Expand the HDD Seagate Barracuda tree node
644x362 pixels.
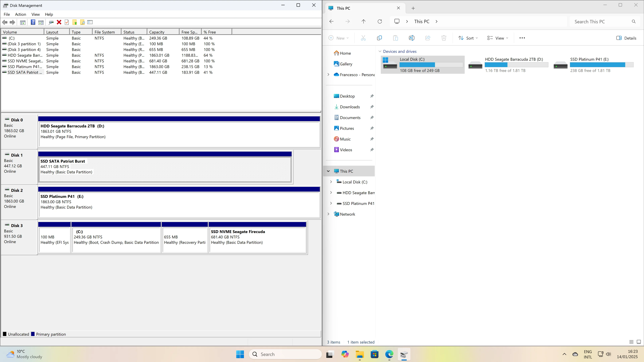point(331,193)
